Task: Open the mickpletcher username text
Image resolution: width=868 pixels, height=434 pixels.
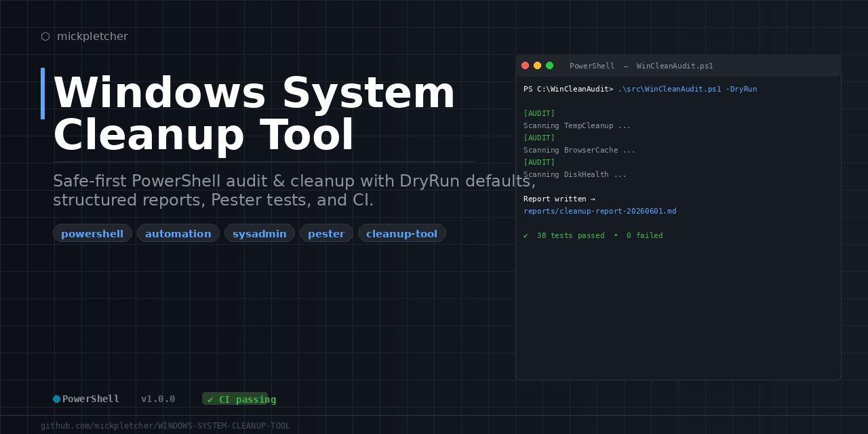Action: click(92, 37)
